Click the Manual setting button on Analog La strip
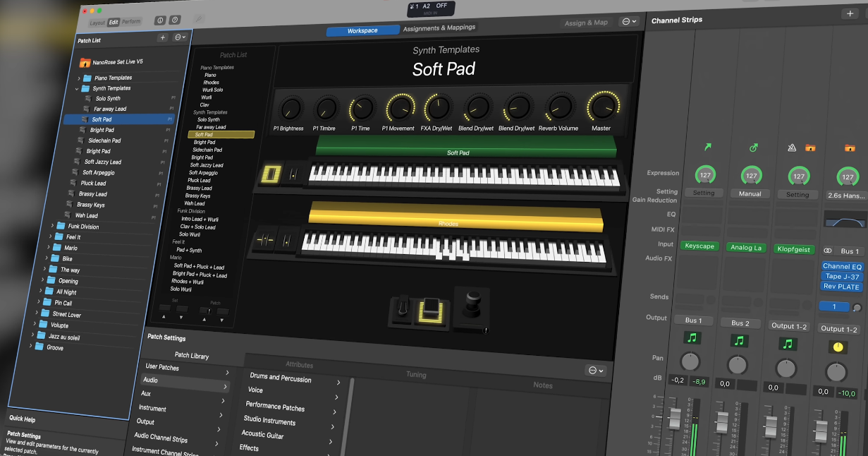Image resolution: width=868 pixels, height=456 pixels. pos(750,193)
